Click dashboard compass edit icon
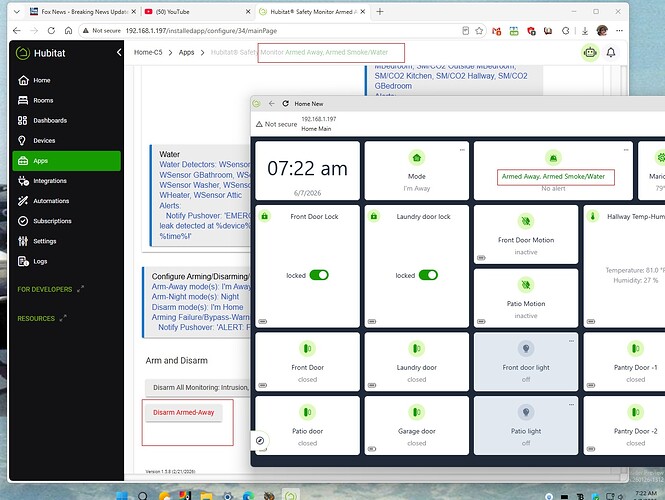This screenshot has width=665, height=500. click(260, 441)
